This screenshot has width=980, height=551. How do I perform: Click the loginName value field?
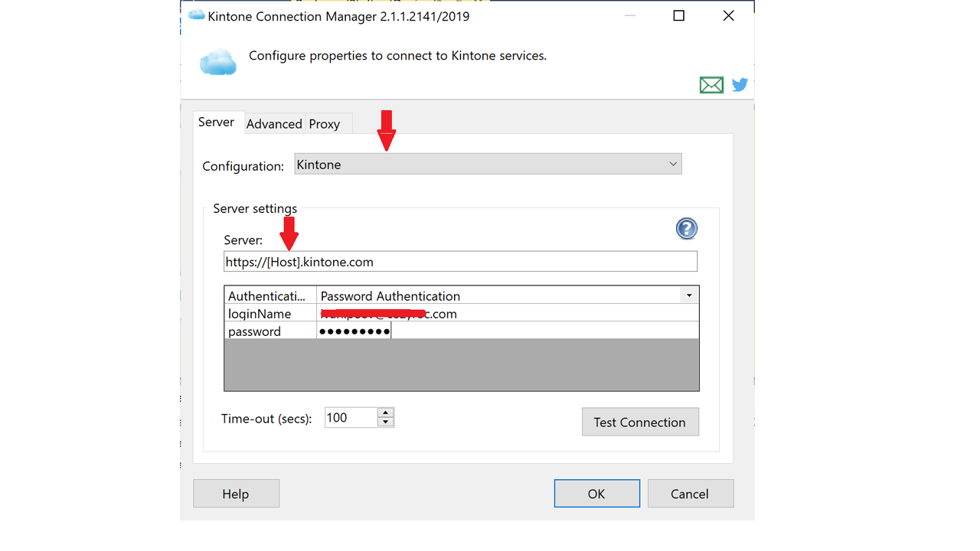pyautogui.click(x=508, y=314)
